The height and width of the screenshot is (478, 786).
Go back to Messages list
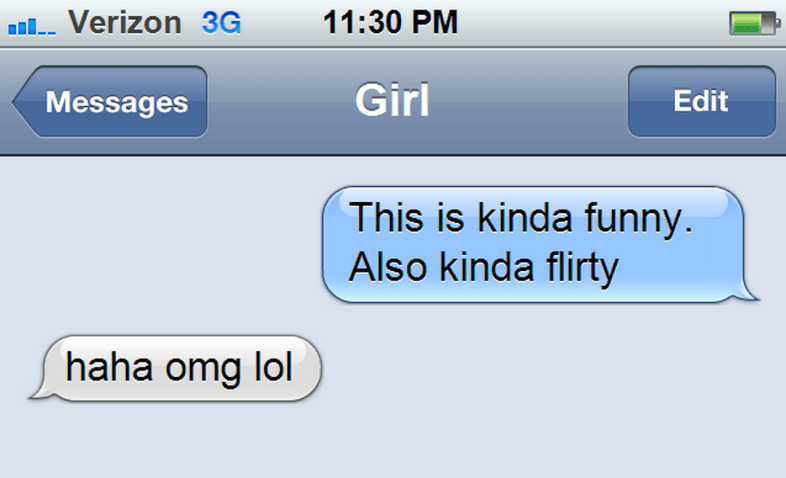[x=110, y=101]
